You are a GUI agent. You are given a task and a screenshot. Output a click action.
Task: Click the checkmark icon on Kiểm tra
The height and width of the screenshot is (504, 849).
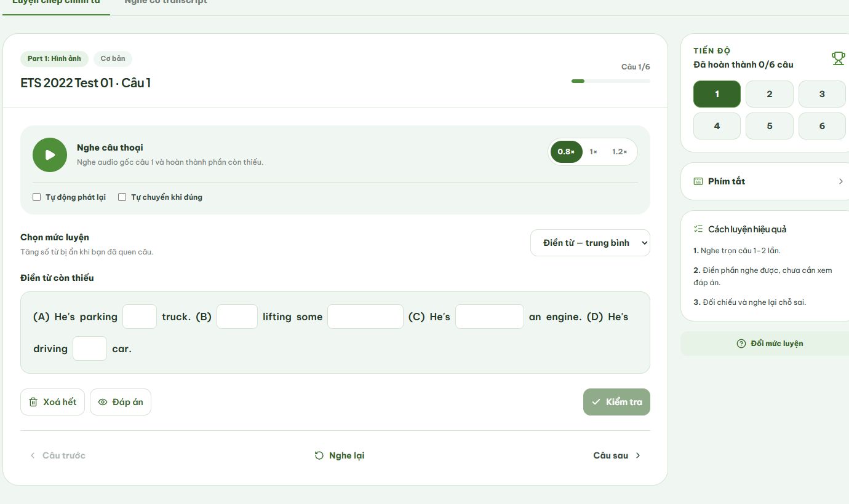(x=596, y=402)
